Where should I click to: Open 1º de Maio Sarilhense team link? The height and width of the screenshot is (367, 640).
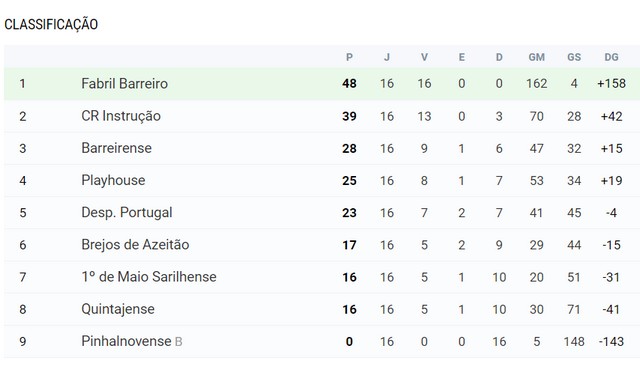coord(149,277)
